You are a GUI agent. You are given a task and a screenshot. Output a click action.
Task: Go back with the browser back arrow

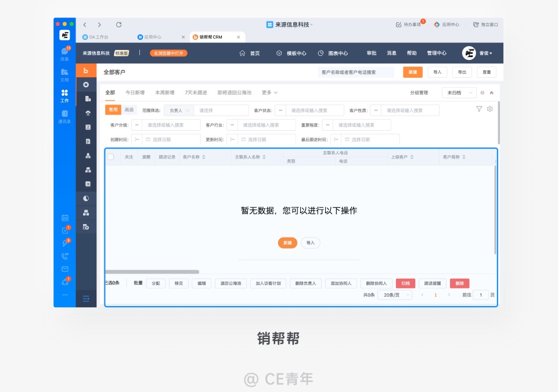pyautogui.click(x=85, y=24)
